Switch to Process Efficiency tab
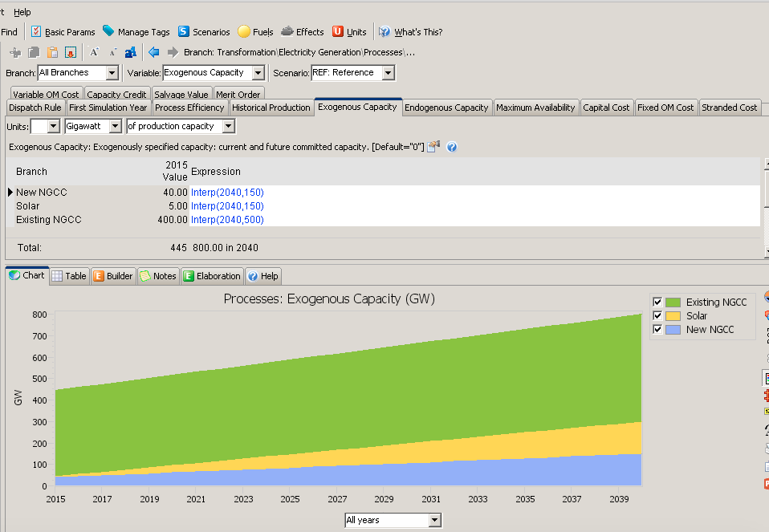The height and width of the screenshot is (532, 769). 189,108
